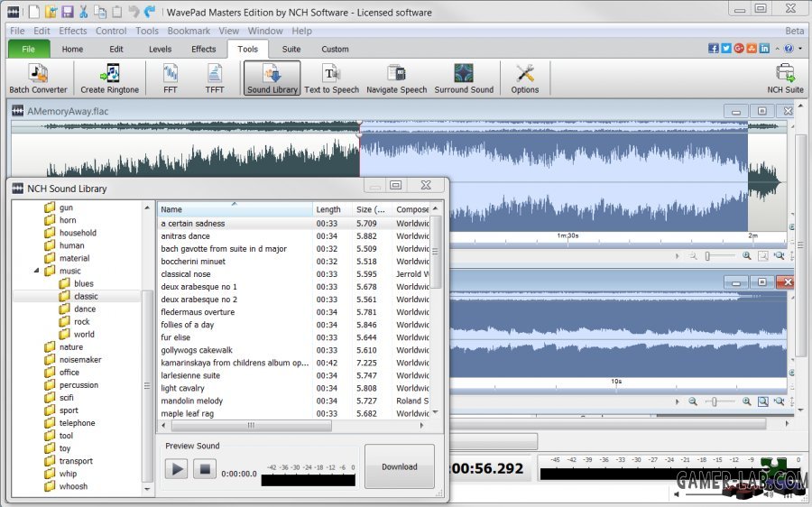
Task: Switch to the Levels tab
Action: click(x=160, y=50)
